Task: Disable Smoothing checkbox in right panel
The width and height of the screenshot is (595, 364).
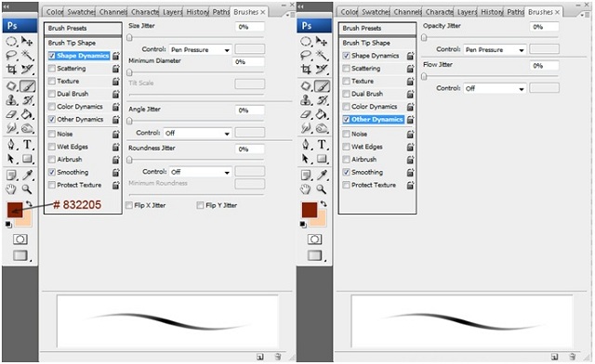Action: tap(346, 172)
